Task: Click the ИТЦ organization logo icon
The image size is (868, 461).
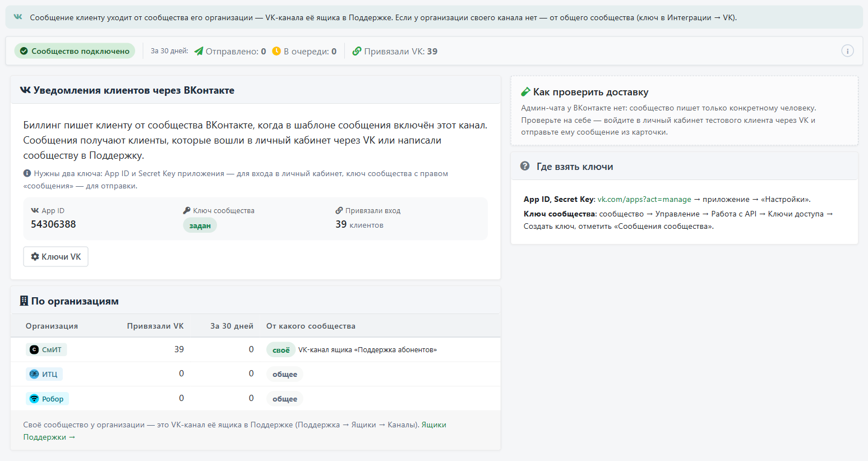Action: click(34, 374)
